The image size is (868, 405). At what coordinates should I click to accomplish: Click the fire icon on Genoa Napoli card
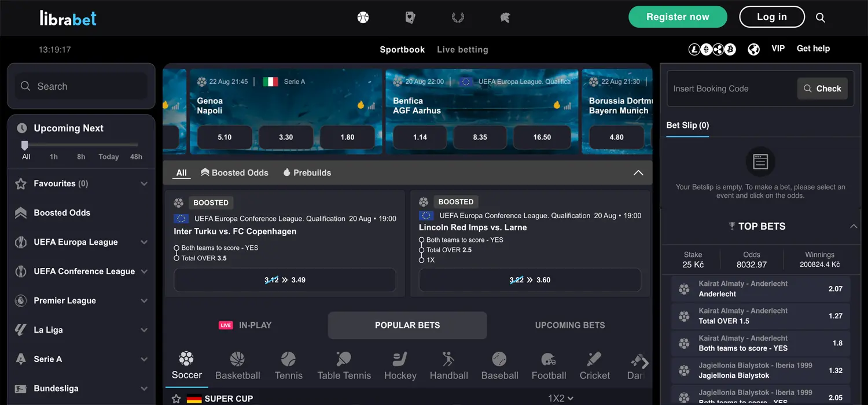click(361, 105)
